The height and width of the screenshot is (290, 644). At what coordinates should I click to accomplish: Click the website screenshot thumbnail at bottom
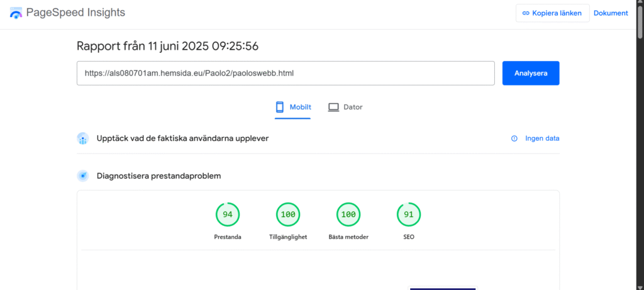click(x=443, y=288)
